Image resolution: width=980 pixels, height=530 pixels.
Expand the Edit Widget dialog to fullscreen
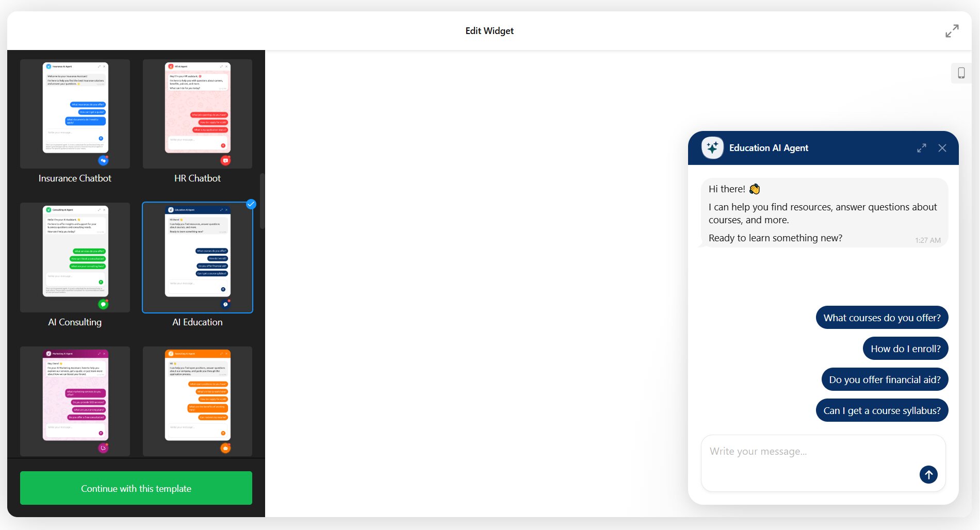(x=952, y=31)
